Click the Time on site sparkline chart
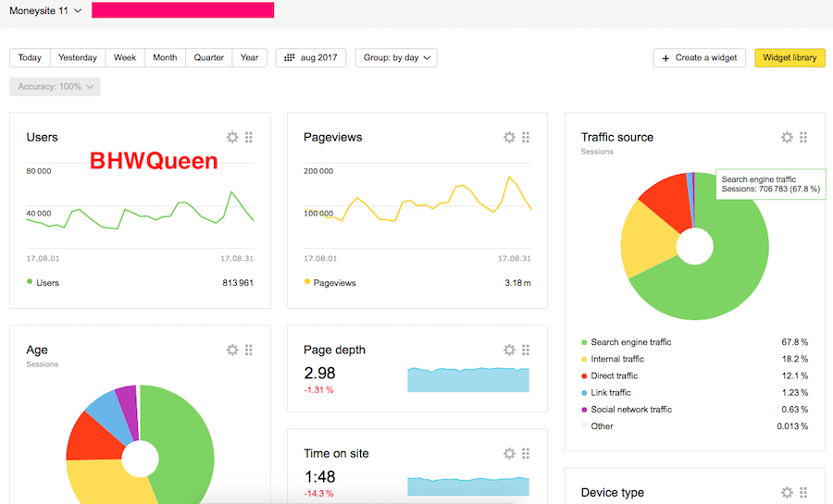 pos(468,486)
